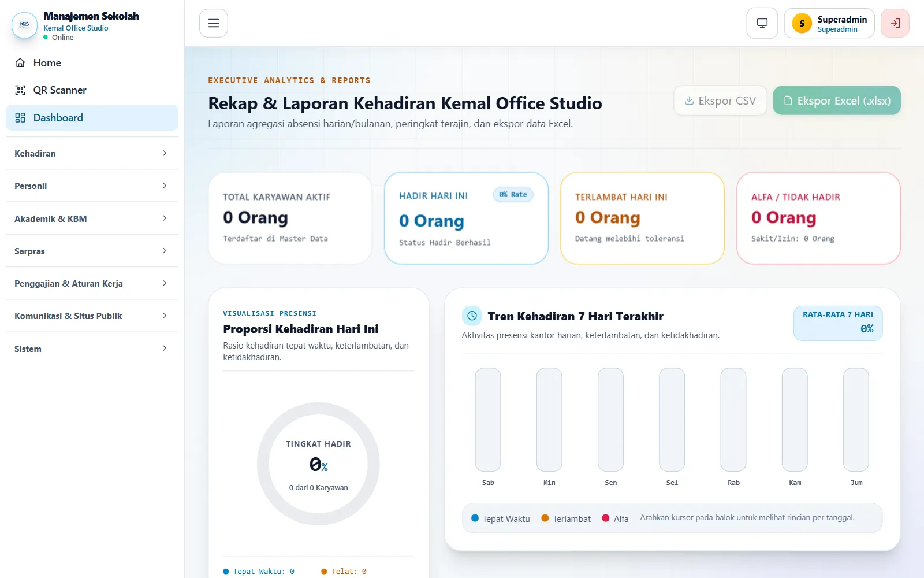Click the Terlambat legend dot
Viewport: 924px width, 578px height.
545,518
